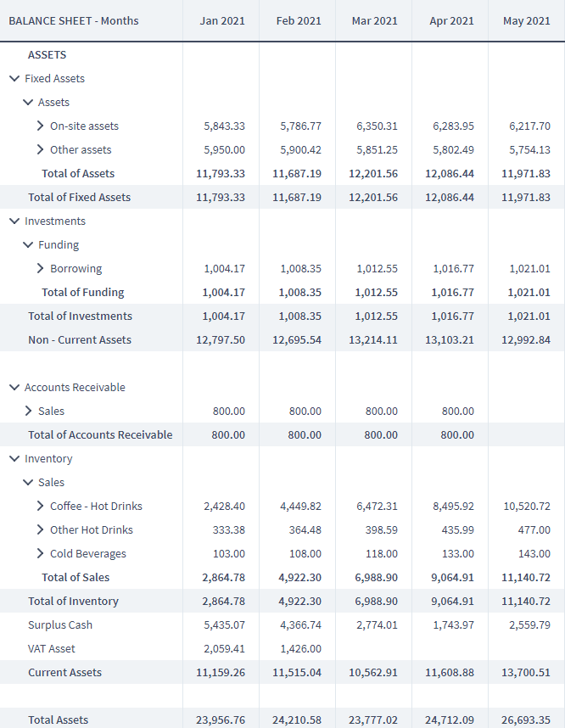The width and height of the screenshot is (565, 728).
Task: Collapse the Fixed Assets section chevron
Action: click(14, 78)
